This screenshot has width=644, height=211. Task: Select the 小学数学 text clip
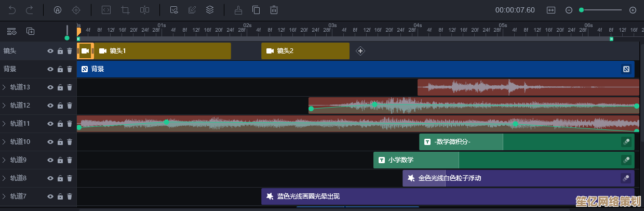[x=415, y=160]
